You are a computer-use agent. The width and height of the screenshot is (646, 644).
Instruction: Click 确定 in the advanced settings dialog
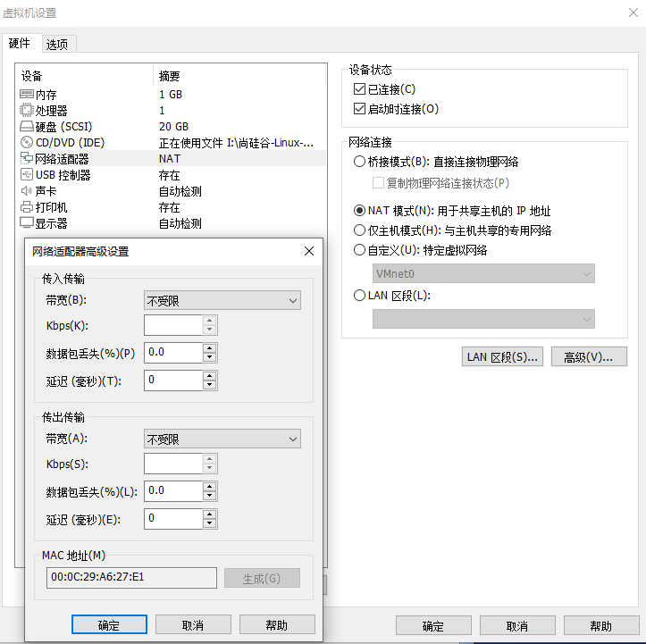(109, 624)
